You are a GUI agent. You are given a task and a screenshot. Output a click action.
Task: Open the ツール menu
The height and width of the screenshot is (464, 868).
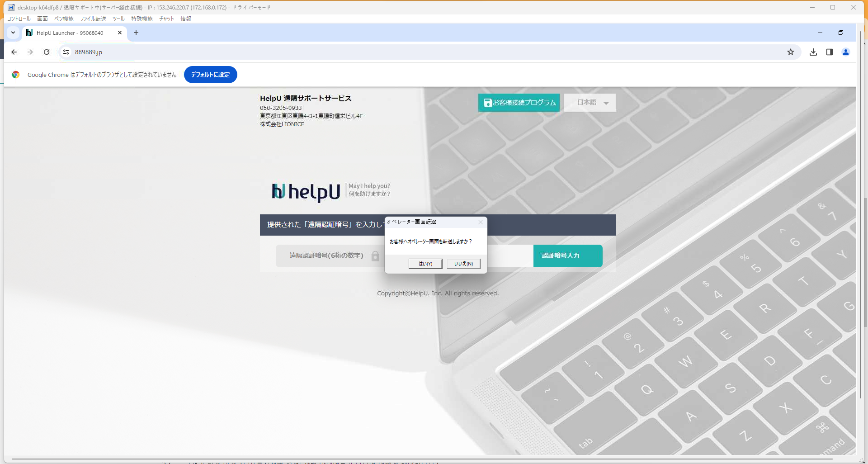118,19
